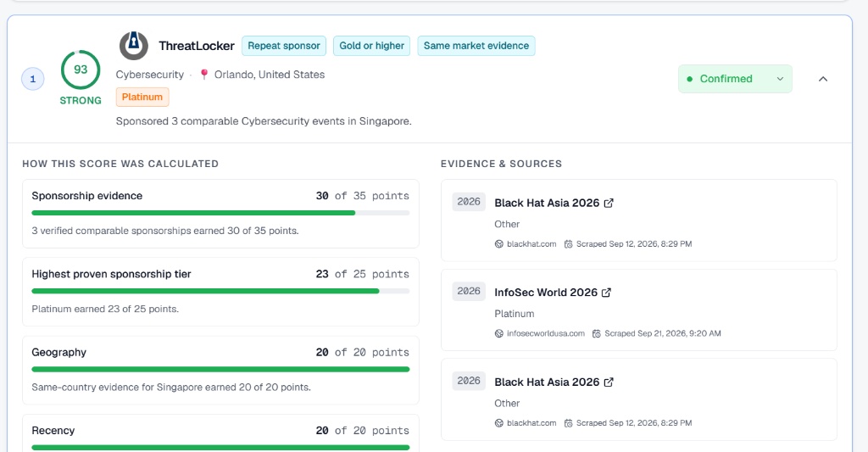Click the Geography progress bar
Screen dimensions: 868x452
click(x=220, y=369)
